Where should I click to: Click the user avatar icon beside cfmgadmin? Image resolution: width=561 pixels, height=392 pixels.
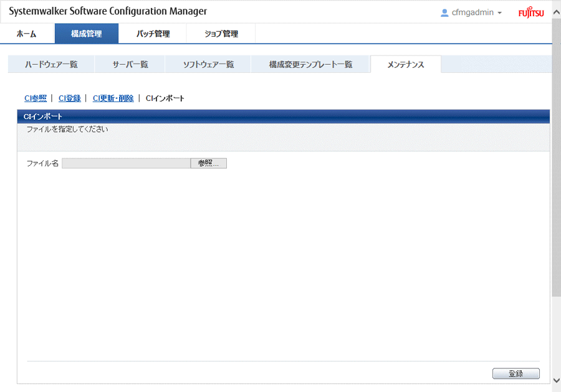[x=444, y=12]
